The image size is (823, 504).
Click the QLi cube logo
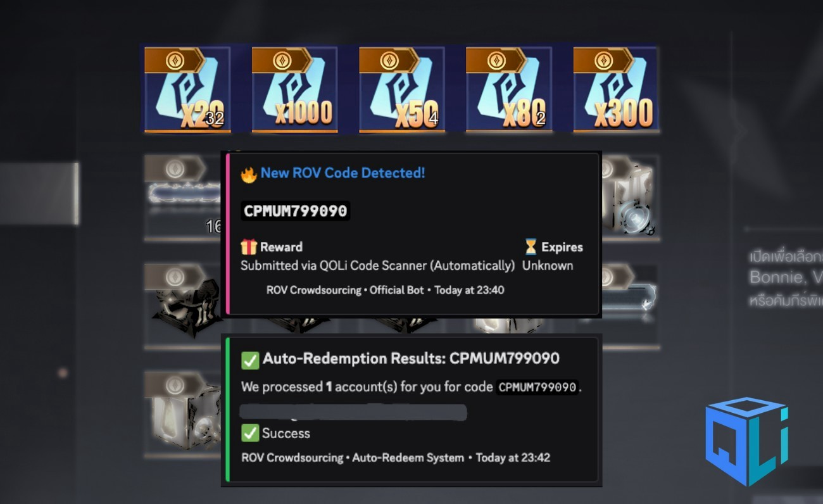pos(747,441)
